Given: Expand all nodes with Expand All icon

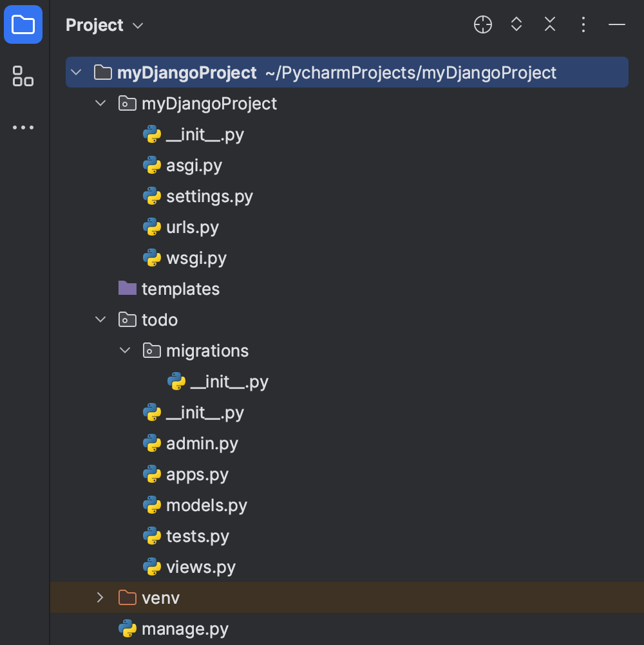Looking at the screenshot, I should (x=516, y=24).
